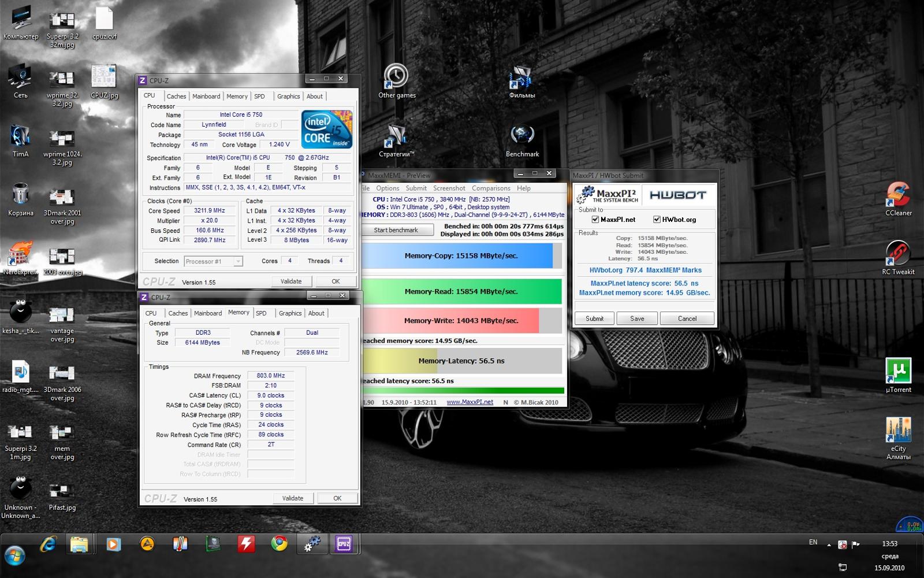Open CPUZ.jpg desktop image

(x=104, y=81)
